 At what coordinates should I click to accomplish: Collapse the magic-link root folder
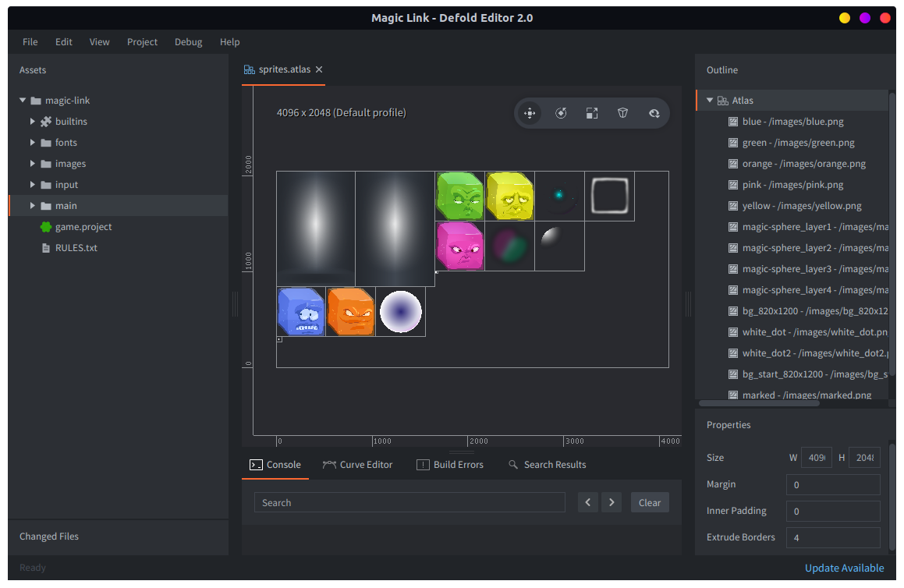pos(23,101)
